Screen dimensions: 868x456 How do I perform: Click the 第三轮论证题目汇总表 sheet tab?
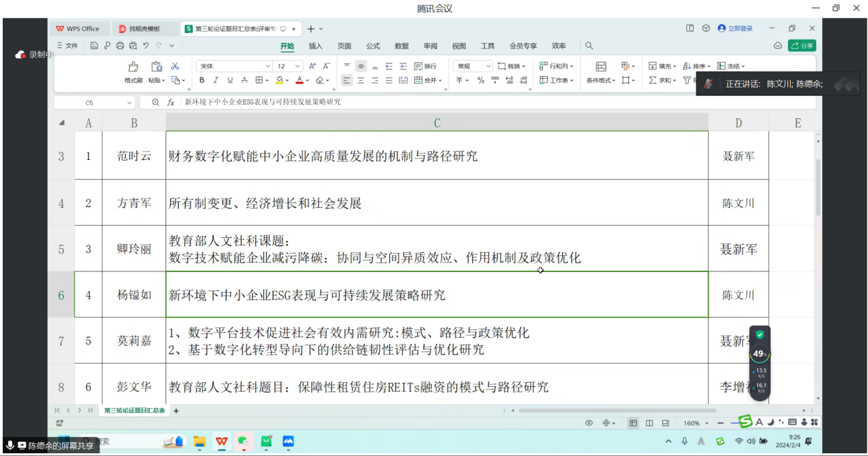click(134, 410)
